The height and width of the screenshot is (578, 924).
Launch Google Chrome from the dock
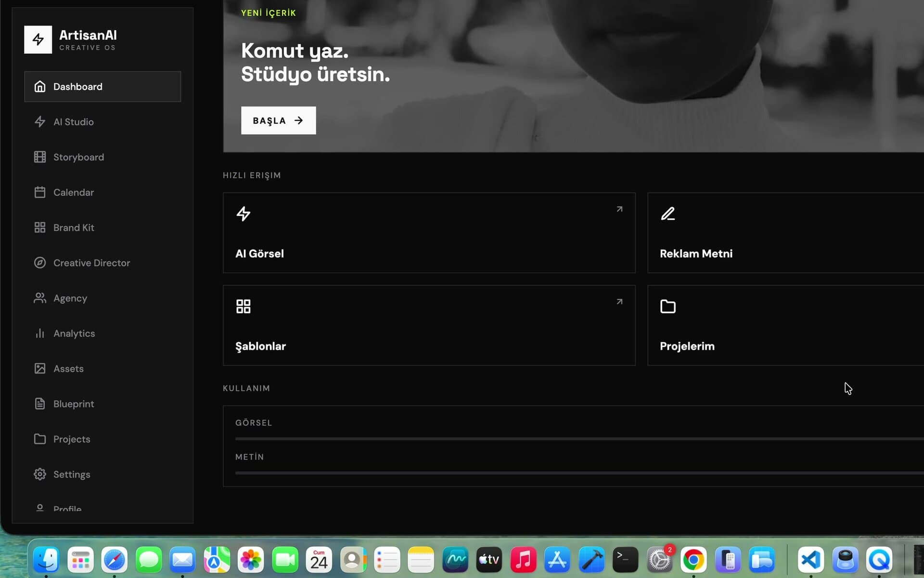(693, 560)
